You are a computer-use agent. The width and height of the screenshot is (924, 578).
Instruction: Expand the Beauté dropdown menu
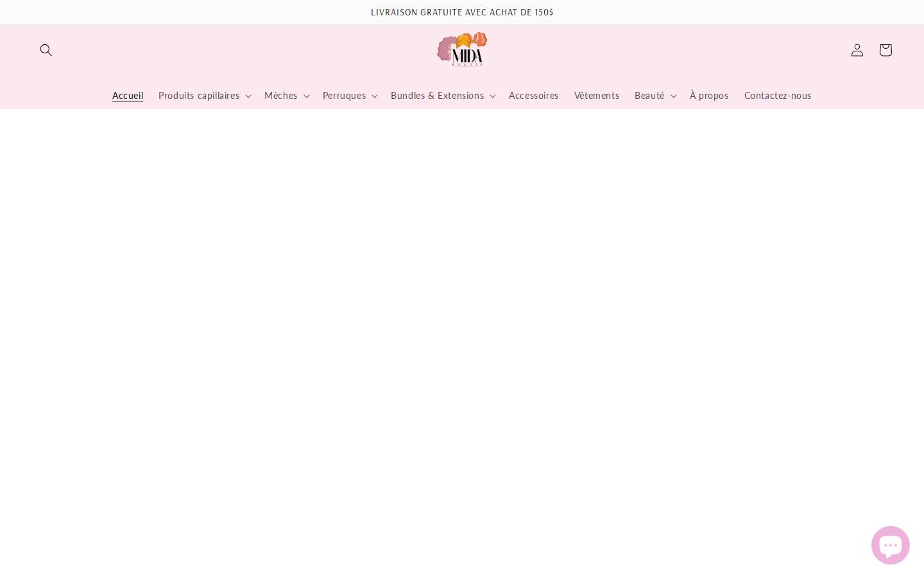(656, 96)
